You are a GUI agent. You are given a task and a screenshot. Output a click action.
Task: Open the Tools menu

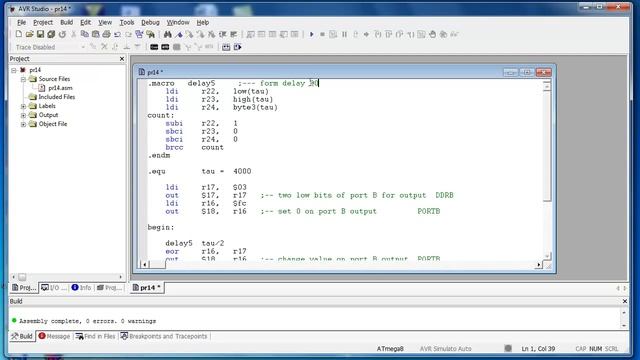(127, 22)
